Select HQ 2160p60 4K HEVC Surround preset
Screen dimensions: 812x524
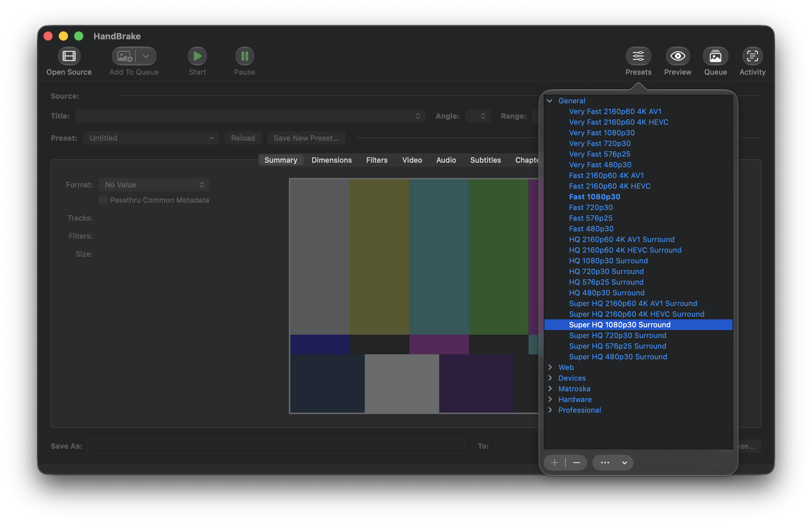(638, 250)
